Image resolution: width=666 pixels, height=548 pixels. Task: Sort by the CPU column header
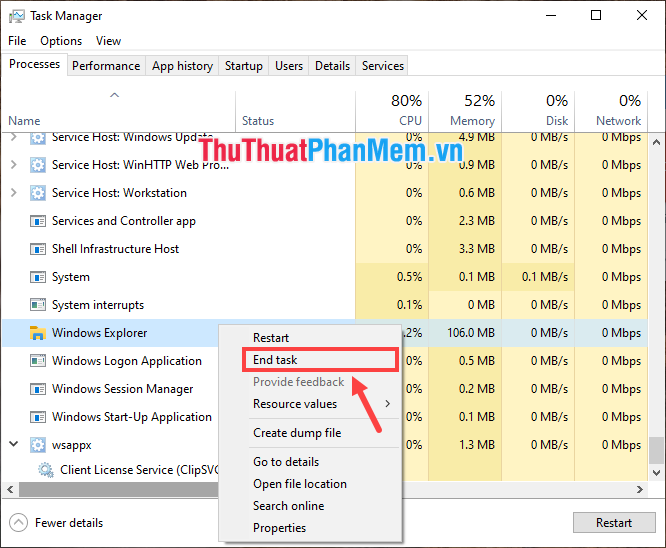tap(392, 111)
